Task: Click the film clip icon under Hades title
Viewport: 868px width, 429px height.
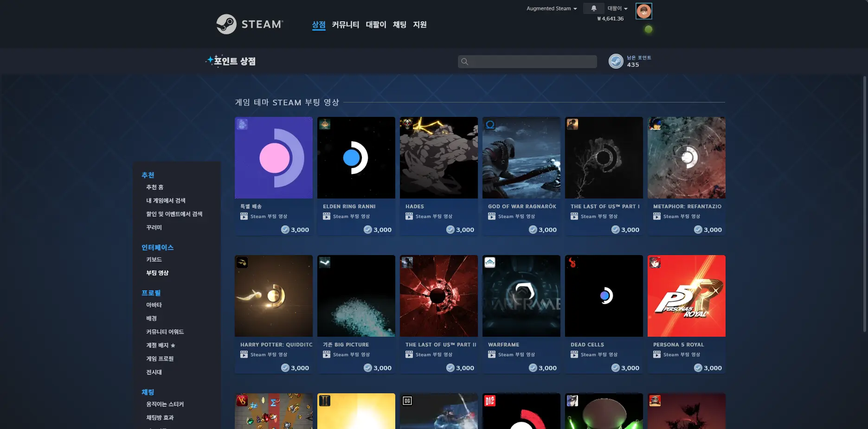Action: click(x=409, y=216)
